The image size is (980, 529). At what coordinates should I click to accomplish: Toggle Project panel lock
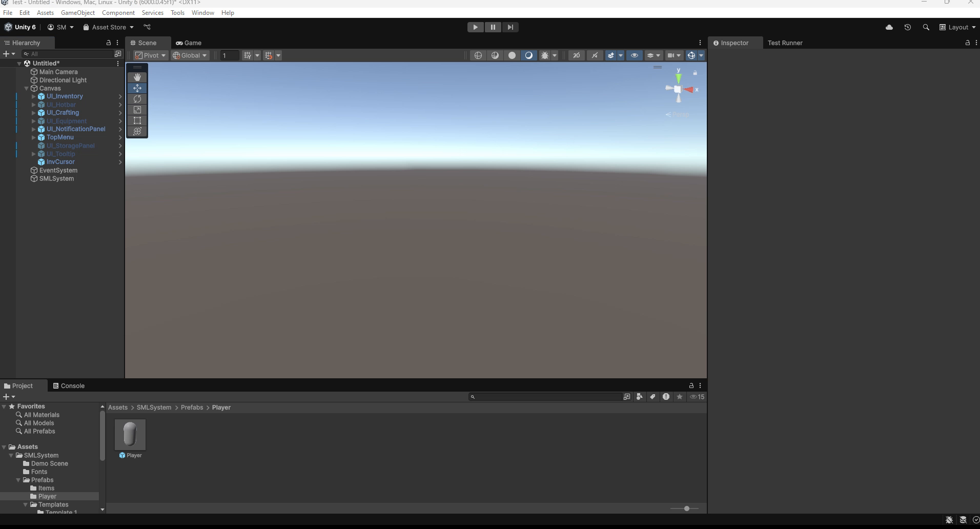(x=691, y=385)
